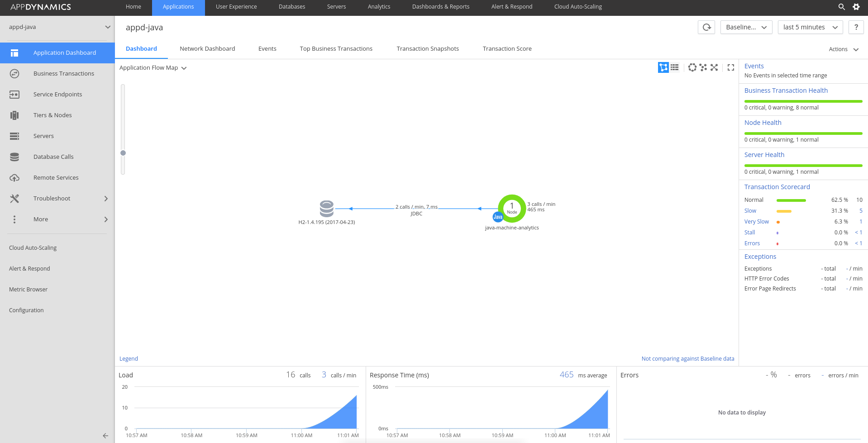
Task: Open the Node Health link
Action: click(x=763, y=123)
